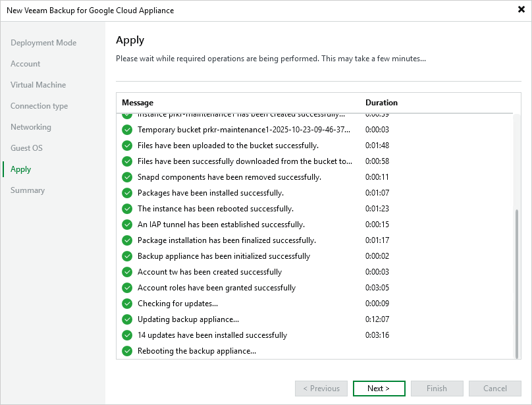
Task: Click the success icon beside IAP tunnel row
Action: pyautogui.click(x=127, y=225)
